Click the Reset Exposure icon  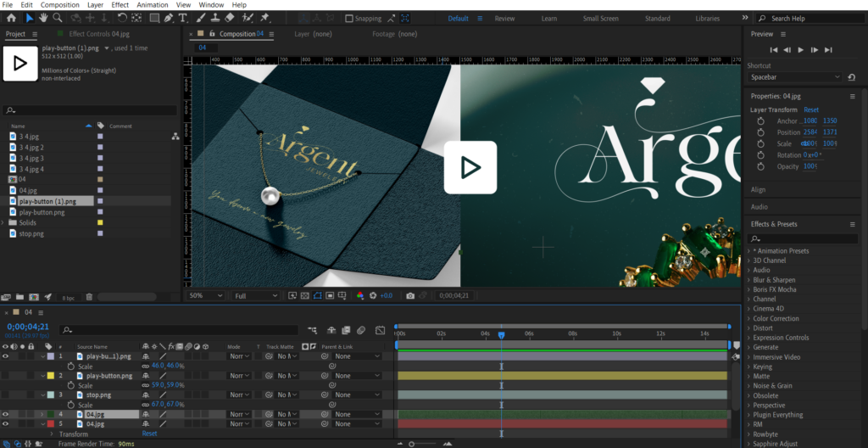click(x=373, y=295)
